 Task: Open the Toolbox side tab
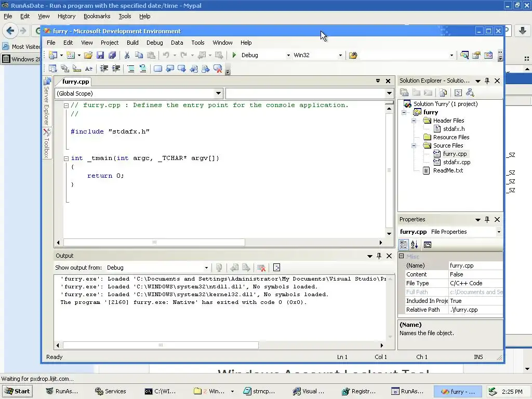pyautogui.click(x=47, y=143)
